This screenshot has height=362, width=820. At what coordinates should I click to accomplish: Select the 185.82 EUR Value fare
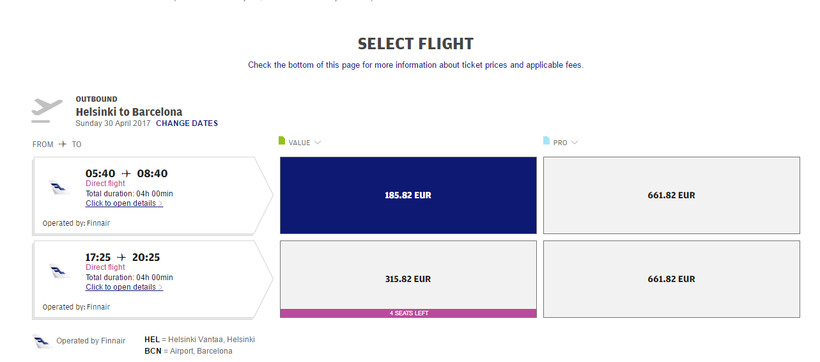[408, 195]
